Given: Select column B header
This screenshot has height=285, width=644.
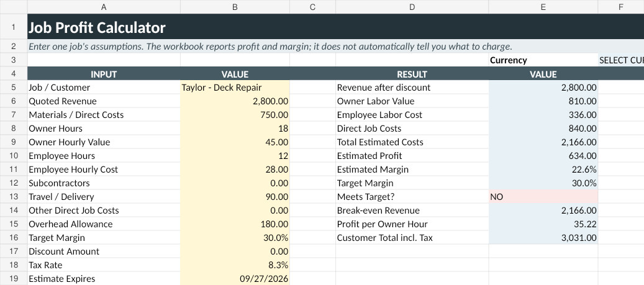Looking at the screenshot, I should point(235,7).
